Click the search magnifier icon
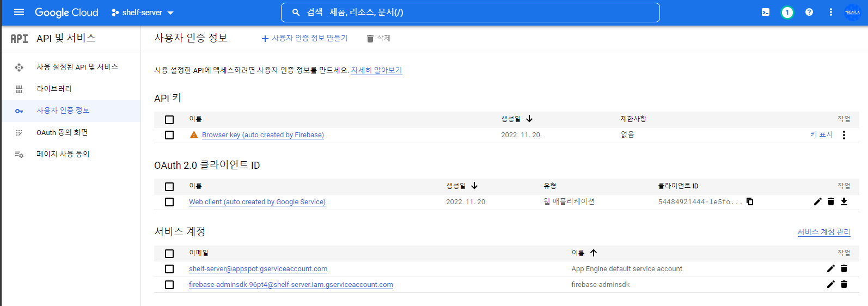The width and height of the screenshot is (868, 306). [x=296, y=12]
